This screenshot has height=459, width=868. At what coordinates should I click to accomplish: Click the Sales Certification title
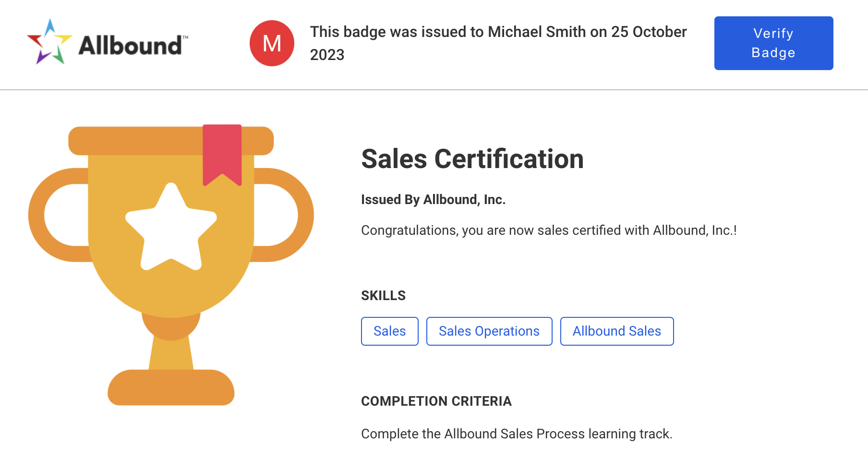(472, 159)
